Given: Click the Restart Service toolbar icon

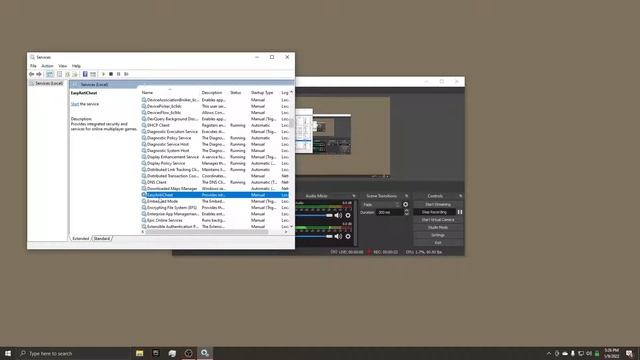Looking at the screenshot, I should 127,74.
